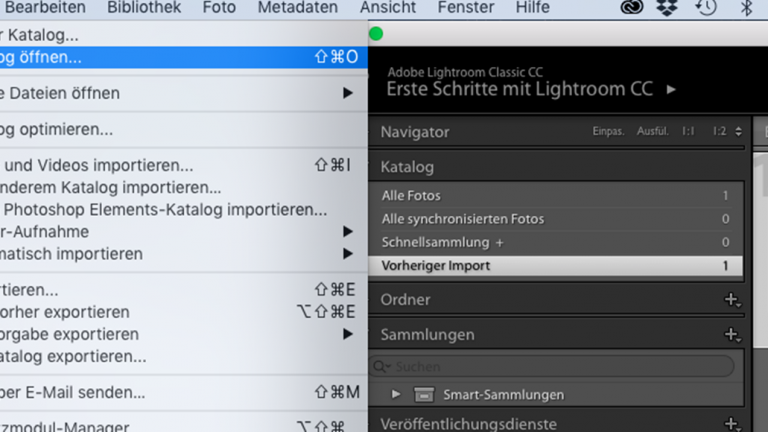
Task: Select the Vorheriger Import row
Action: 556,266
